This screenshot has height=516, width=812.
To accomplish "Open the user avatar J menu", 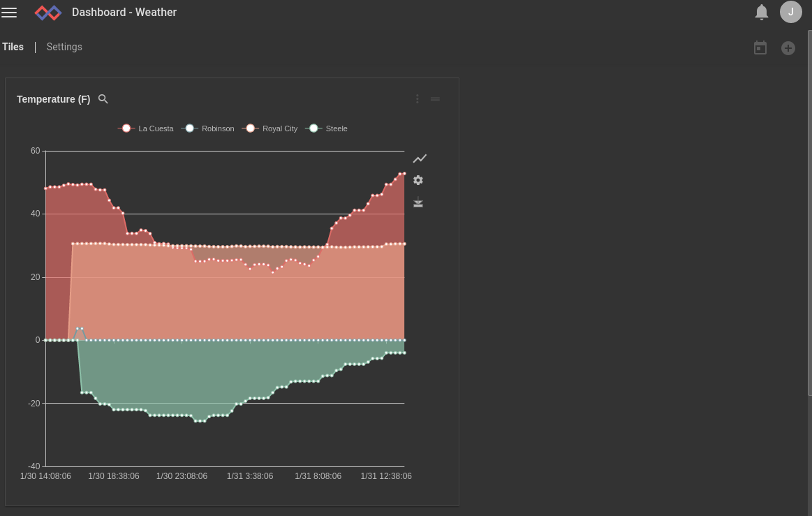I will tap(791, 12).
